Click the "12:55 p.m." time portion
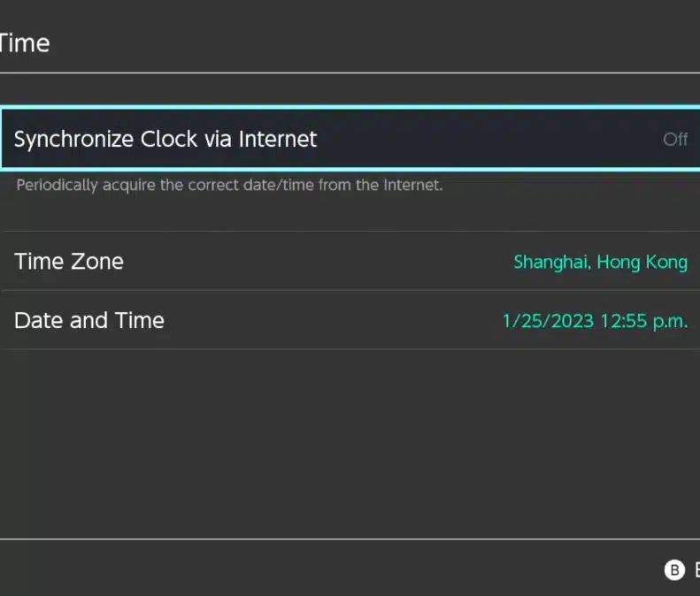The height and width of the screenshot is (596, 700). [643, 321]
